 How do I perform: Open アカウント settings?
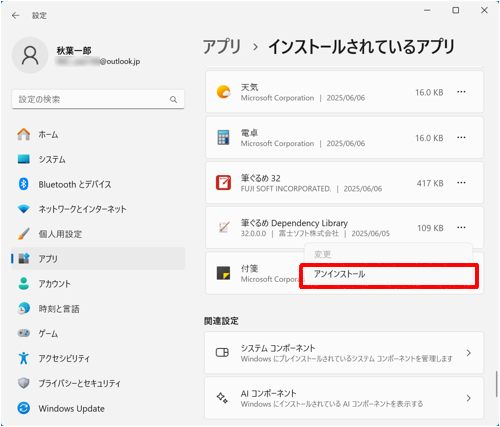pos(98,284)
